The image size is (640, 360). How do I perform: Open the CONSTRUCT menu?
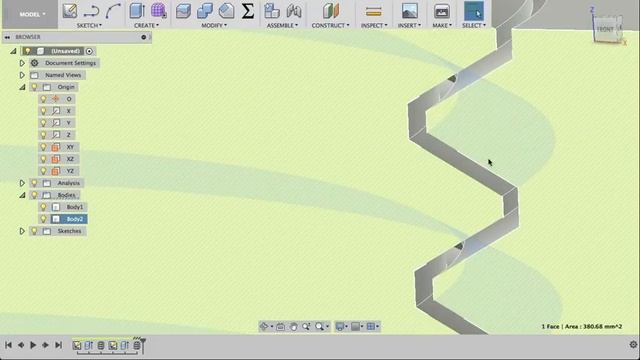(331, 25)
